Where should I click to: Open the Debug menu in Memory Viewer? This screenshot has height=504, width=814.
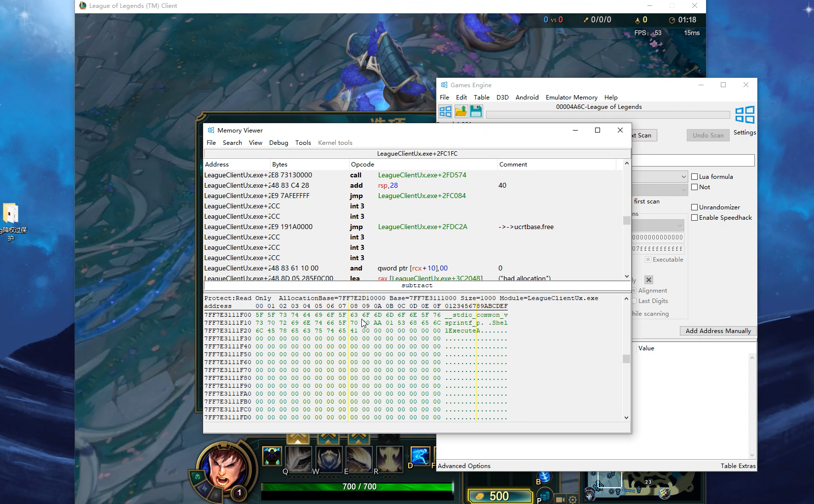tap(279, 143)
